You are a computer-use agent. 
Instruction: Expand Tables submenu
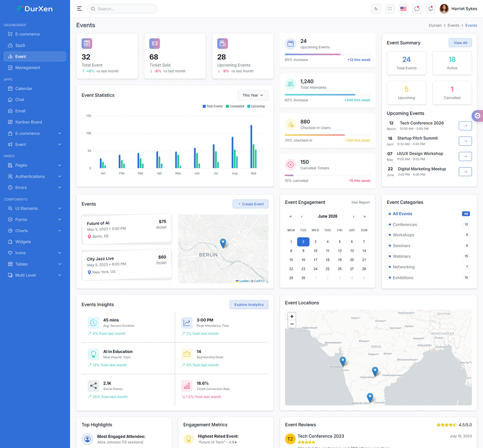pos(35,264)
